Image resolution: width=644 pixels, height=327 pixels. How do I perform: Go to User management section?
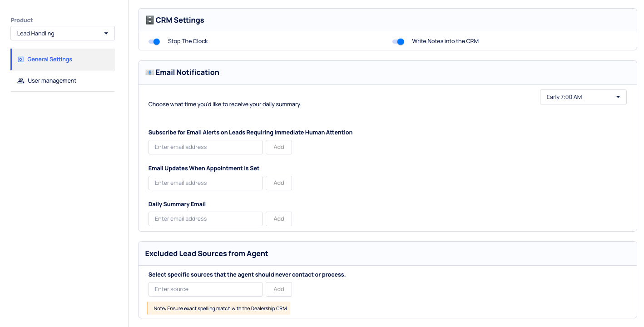(x=52, y=81)
